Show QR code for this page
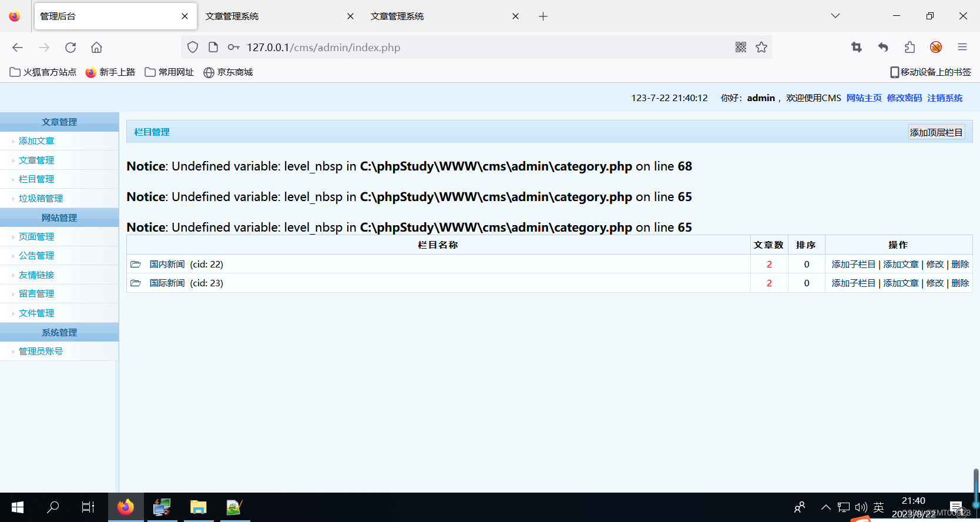Image resolution: width=980 pixels, height=522 pixels. pos(741,48)
